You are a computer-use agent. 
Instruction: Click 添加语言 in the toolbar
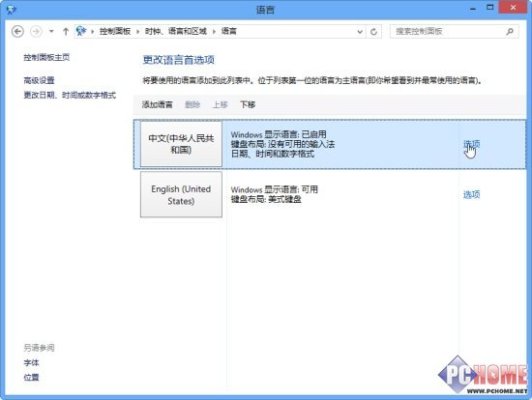pyautogui.click(x=157, y=104)
